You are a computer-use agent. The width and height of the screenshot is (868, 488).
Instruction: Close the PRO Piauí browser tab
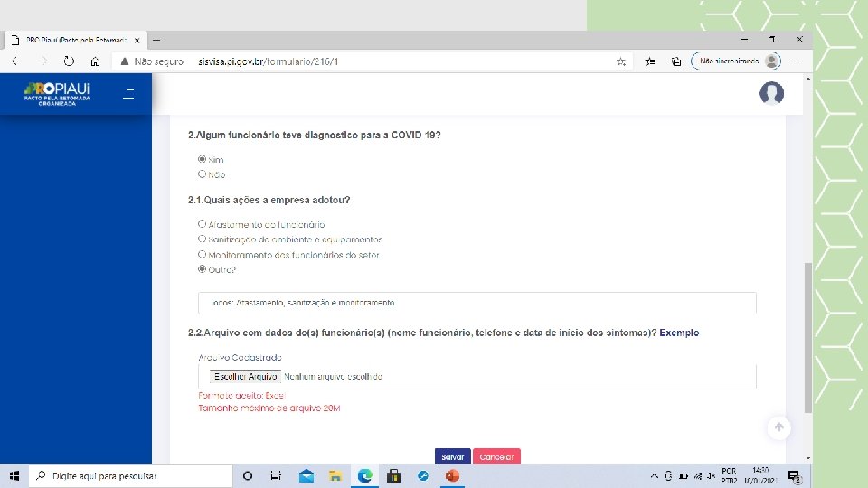(x=137, y=41)
